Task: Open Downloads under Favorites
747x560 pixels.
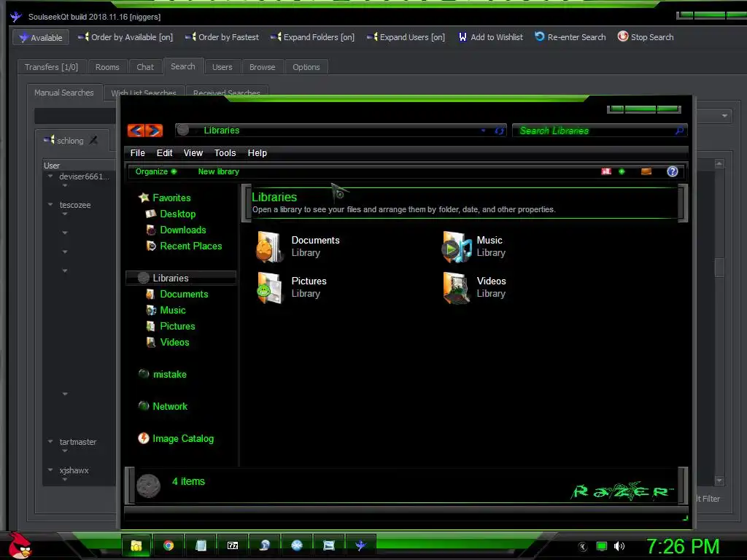Action: [183, 230]
